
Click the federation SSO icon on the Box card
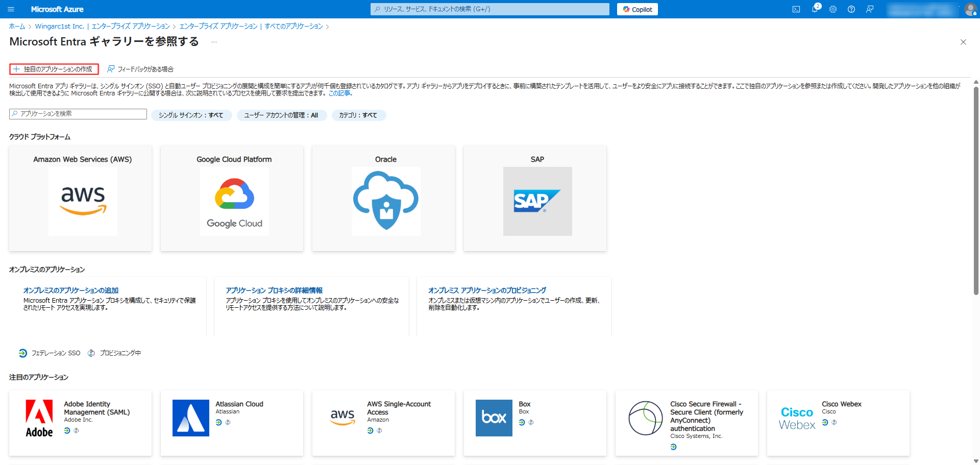coord(522,423)
